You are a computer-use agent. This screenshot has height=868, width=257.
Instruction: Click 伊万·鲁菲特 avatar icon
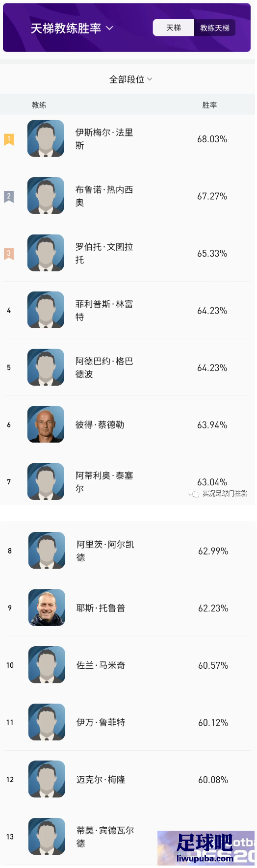coord(47,722)
